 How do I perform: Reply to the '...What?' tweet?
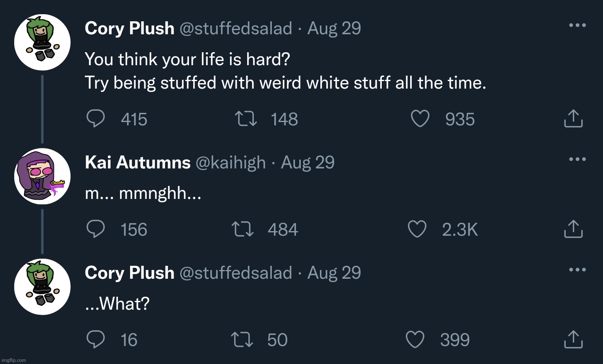95,339
